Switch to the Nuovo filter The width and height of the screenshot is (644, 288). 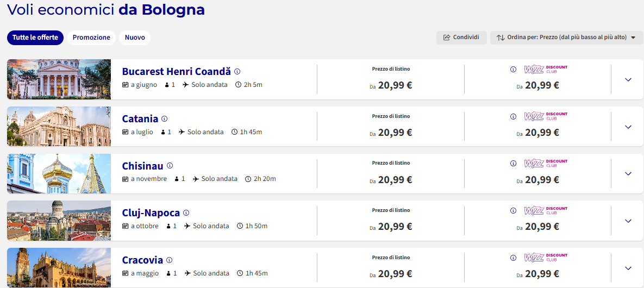[135, 37]
